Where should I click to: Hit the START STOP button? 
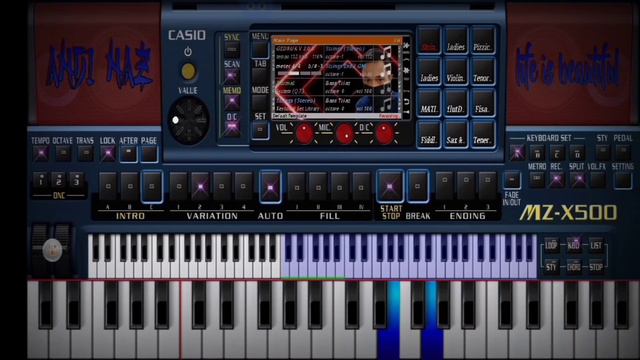(390, 187)
